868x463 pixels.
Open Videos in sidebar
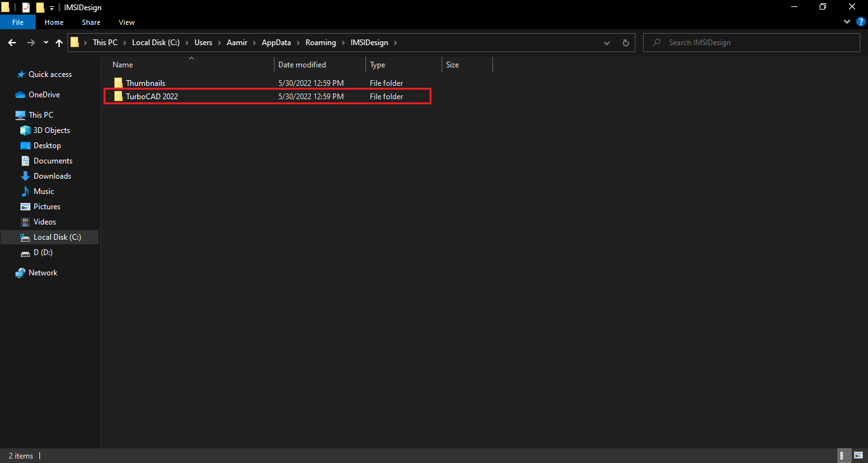click(44, 222)
